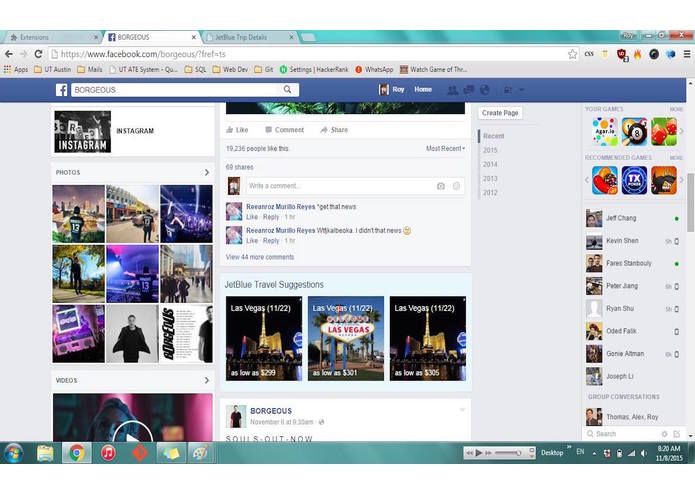
Task: Play music in taskbar iTunes toolbar
Action: coord(479,453)
